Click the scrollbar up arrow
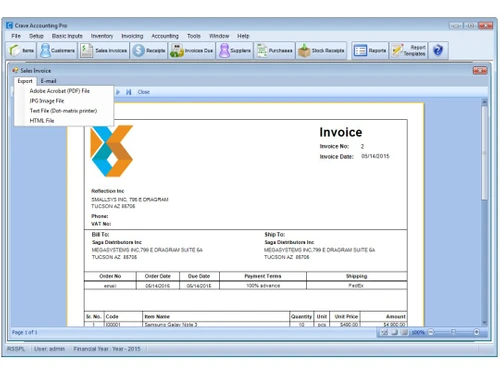The width and height of the screenshot is (500, 375). [x=484, y=102]
